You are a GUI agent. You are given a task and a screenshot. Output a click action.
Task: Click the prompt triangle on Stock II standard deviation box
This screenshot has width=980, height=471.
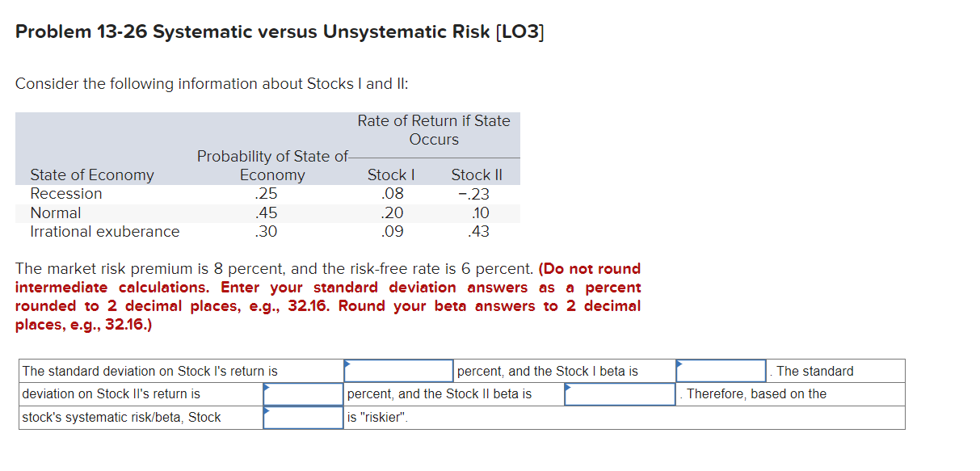click(x=267, y=388)
